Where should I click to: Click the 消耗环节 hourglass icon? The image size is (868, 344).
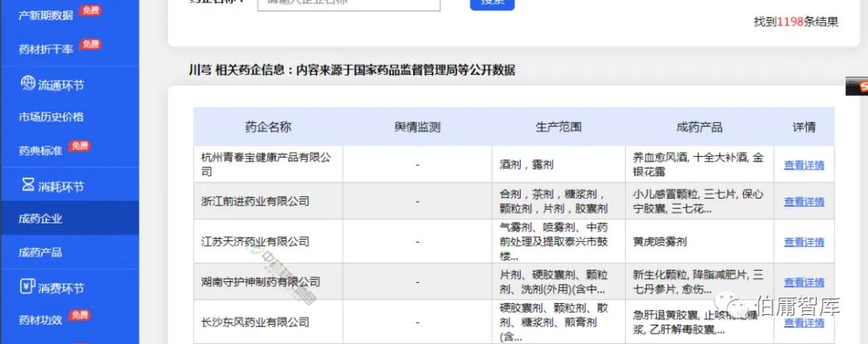27,185
